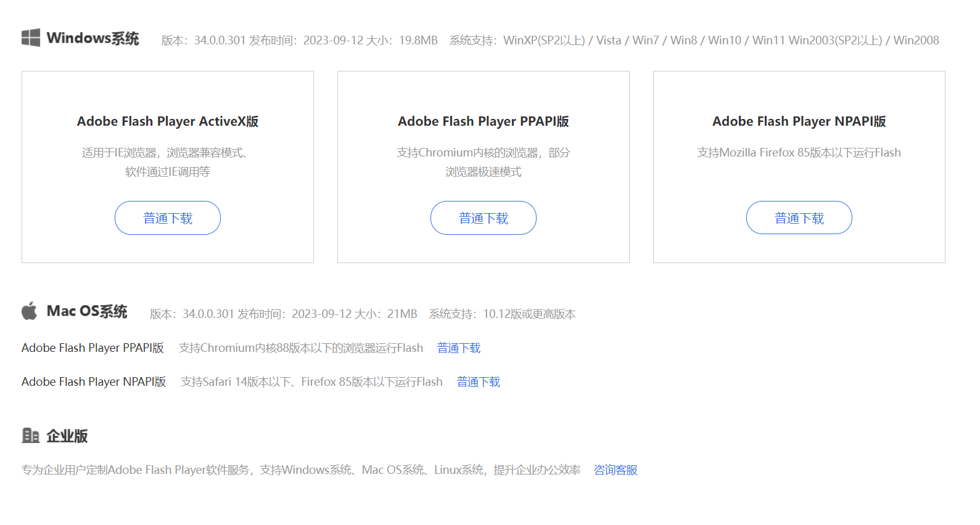This screenshot has height=525, width=980.
Task: Select the 企业版 heading
Action: pos(67,436)
